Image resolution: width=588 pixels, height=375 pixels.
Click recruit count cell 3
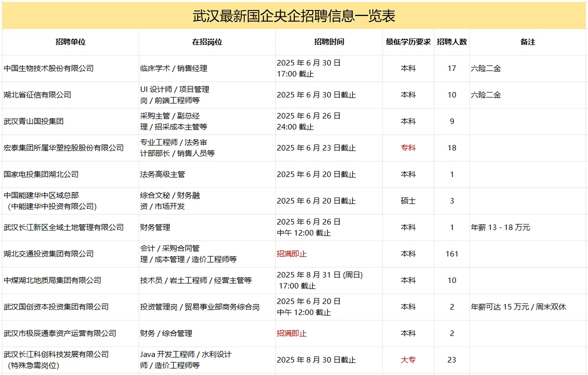pos(452,201)
